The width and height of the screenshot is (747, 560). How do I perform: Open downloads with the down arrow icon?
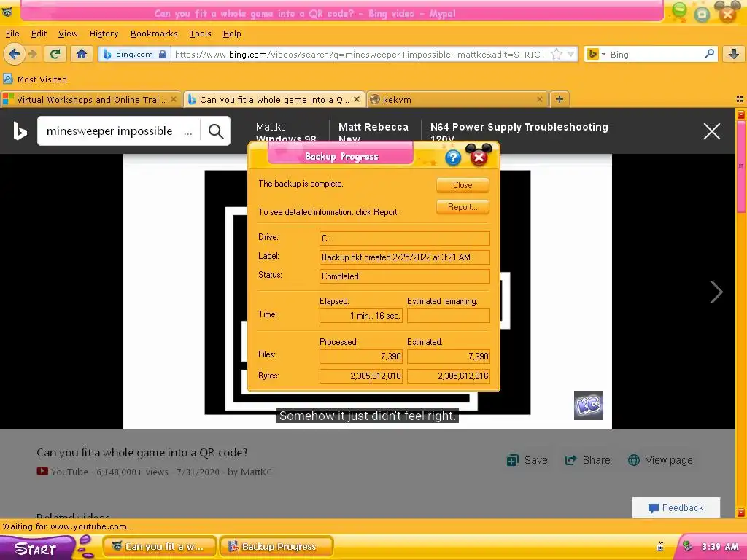click(734, 54)
